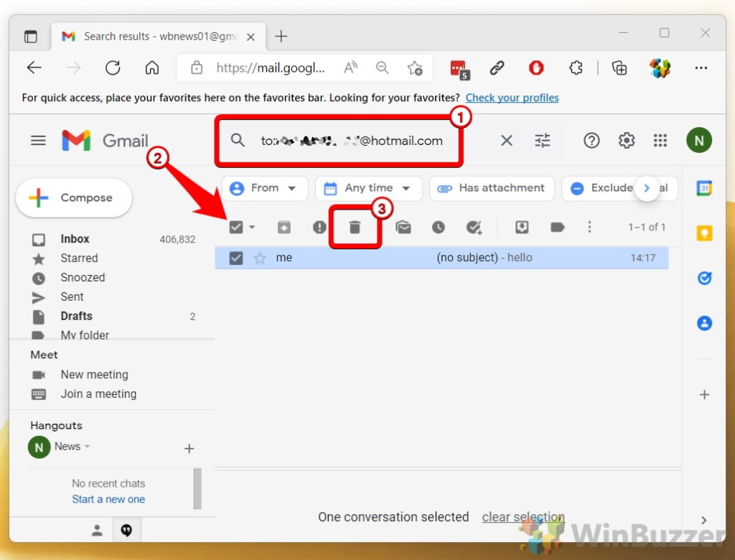Open Google Keep in the side panel

click(704, 233)
